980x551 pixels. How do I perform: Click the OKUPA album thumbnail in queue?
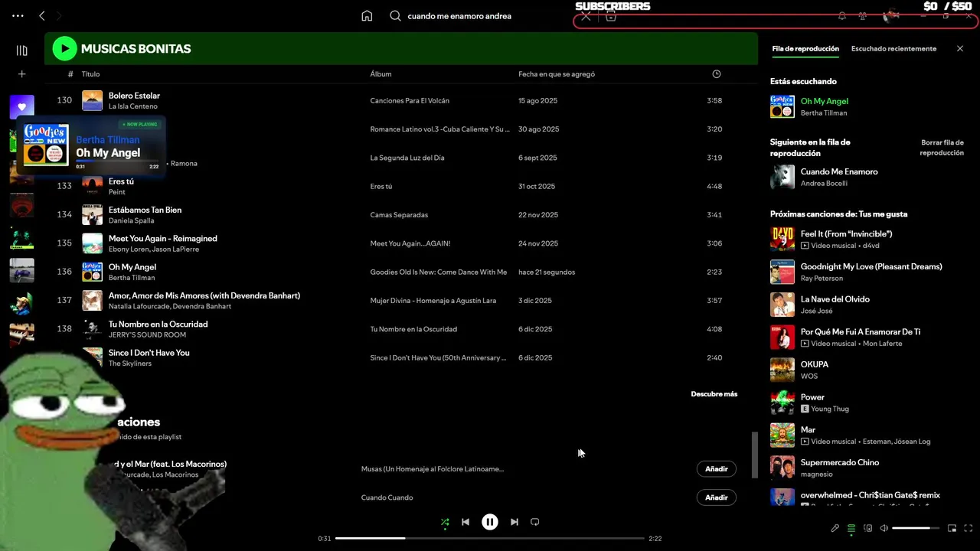[x=782, y=370]
